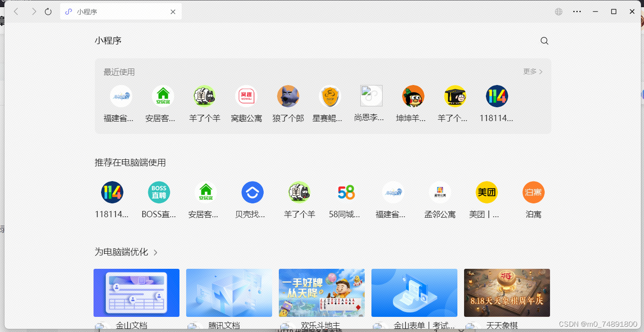Click the 推荐在电脑端使用 heading
The width and height of the screenshot is (644, 332).
(x=130, y=163)
